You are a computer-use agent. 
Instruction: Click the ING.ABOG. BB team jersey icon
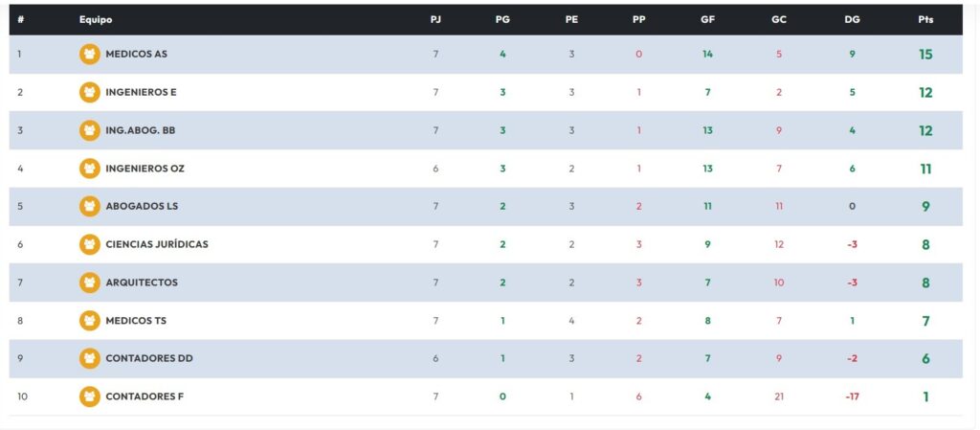(x=89, y=130)
